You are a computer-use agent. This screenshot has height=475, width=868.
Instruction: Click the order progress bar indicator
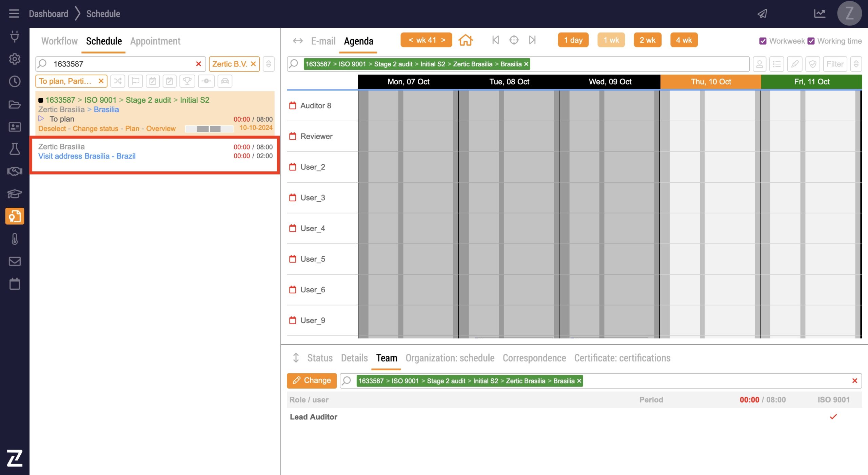[x=209, y=129]
